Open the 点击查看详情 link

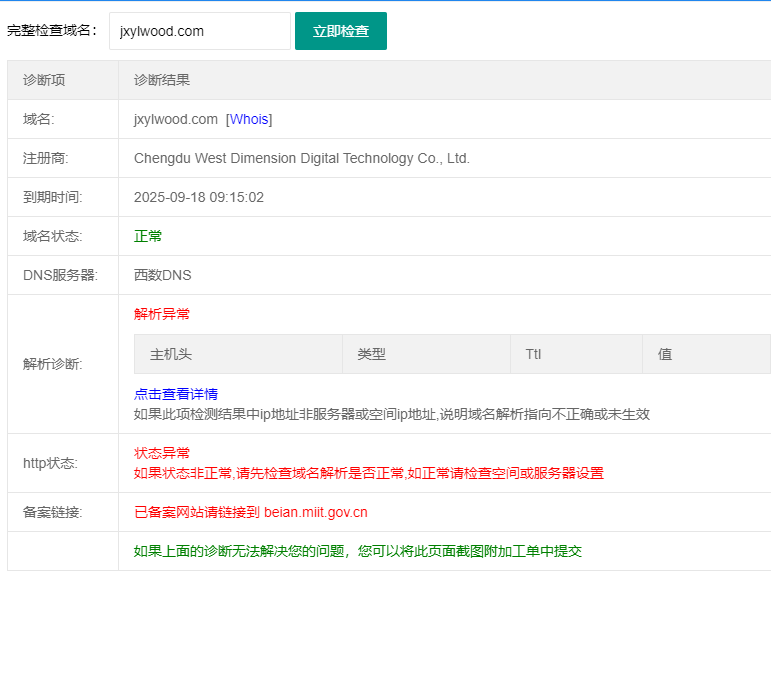tap(176, 394)
